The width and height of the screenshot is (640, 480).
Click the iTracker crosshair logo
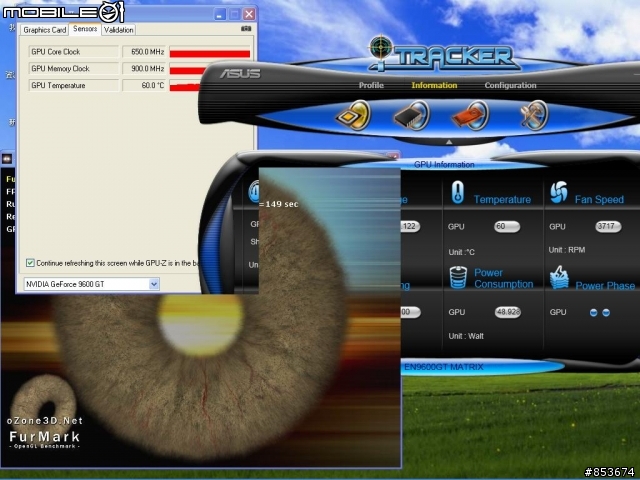[380, 49]
